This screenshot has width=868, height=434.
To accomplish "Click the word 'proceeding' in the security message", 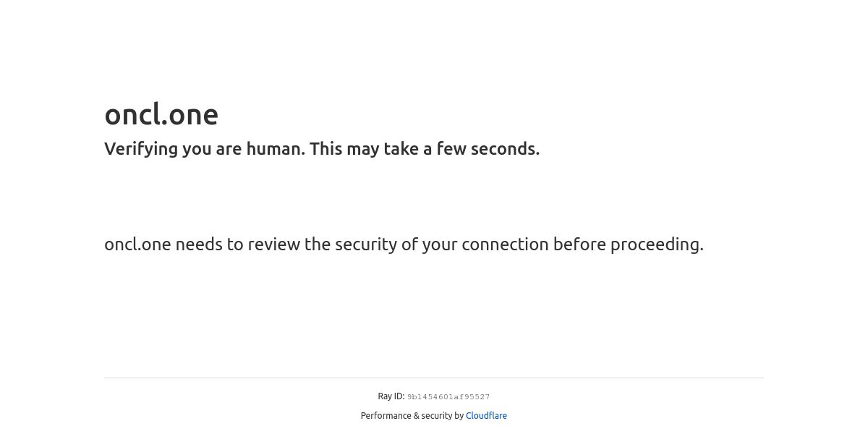I will pos(657,244).
